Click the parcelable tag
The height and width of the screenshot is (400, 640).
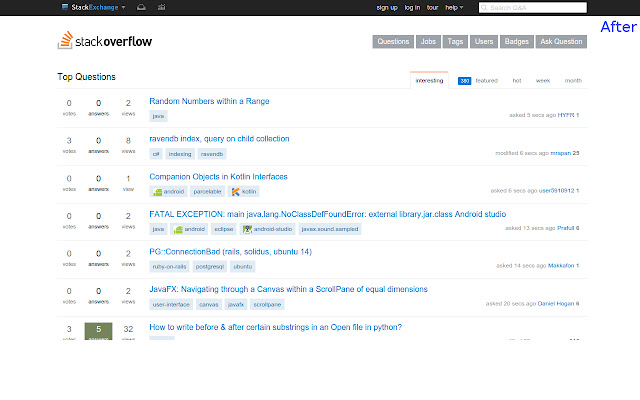(207, 191)
